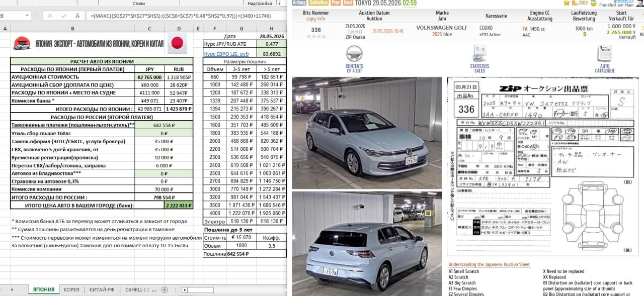Select the Коэфф. 3,5 cell
644x296 pixels.
272,246
